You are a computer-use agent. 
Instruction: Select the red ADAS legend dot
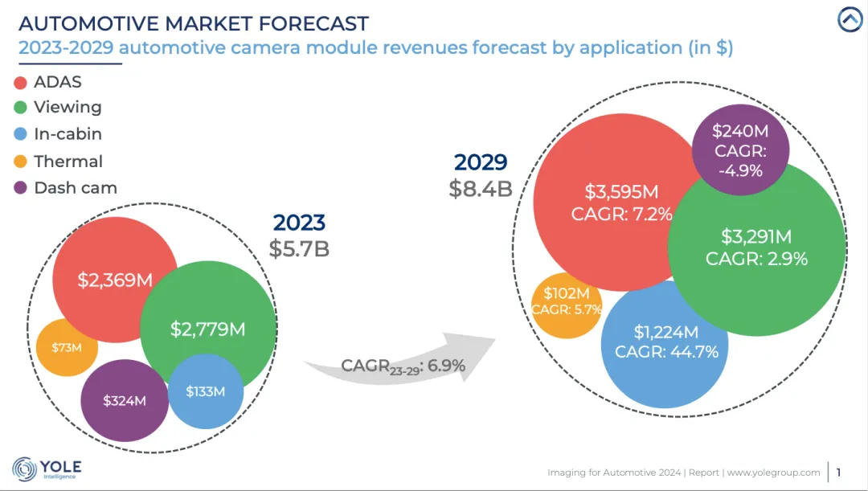21,83
